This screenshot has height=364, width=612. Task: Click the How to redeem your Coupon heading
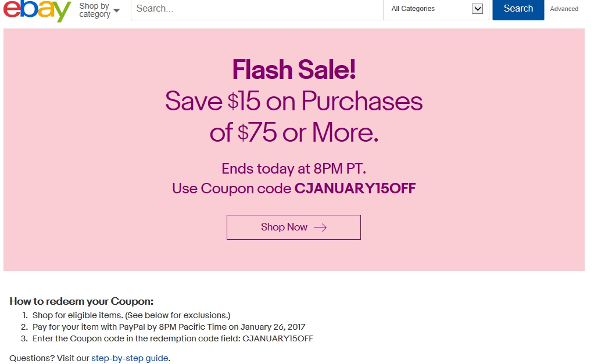click(x=81, y=301)
